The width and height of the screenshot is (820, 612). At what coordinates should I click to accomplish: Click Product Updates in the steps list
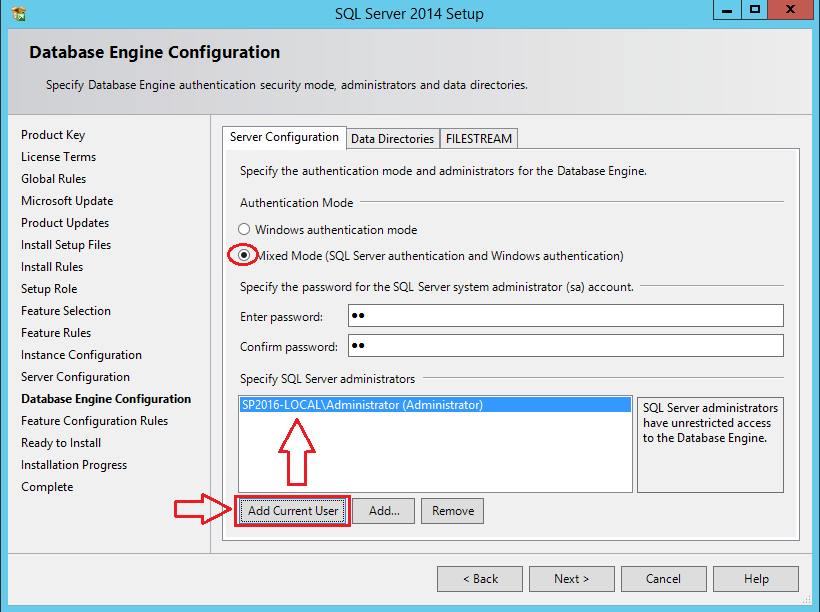click(65, 223)
